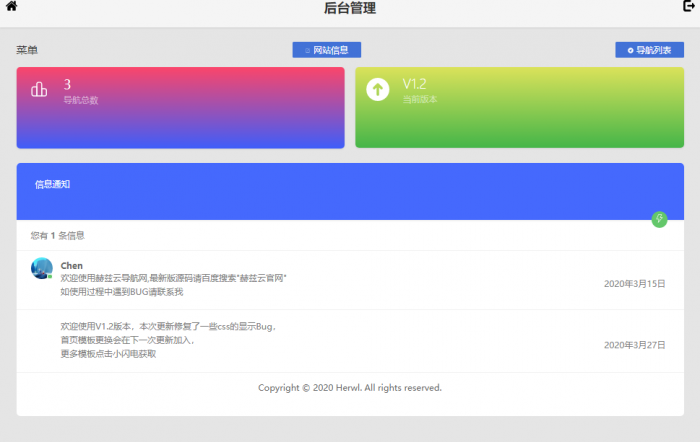Image resolution: width=700 pixels, height=442 pixels.
Task: Click the number 3 in 导航总数 card
Action: point(67,85)
